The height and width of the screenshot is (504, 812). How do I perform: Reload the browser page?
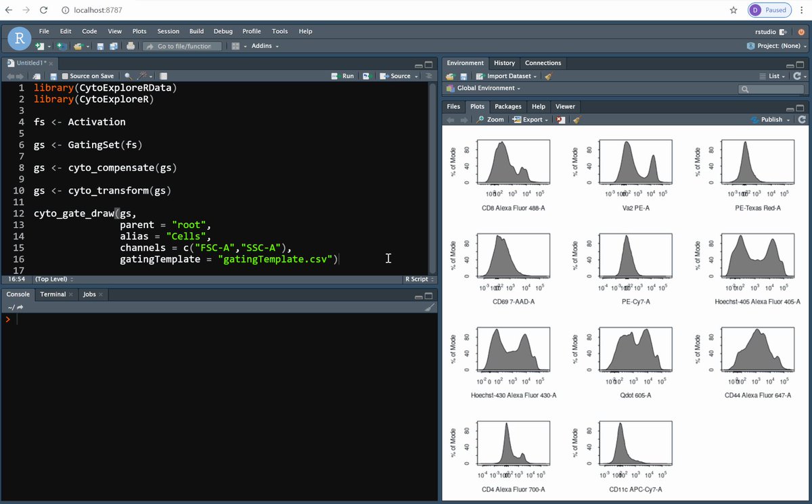click(x=43, y=10)
